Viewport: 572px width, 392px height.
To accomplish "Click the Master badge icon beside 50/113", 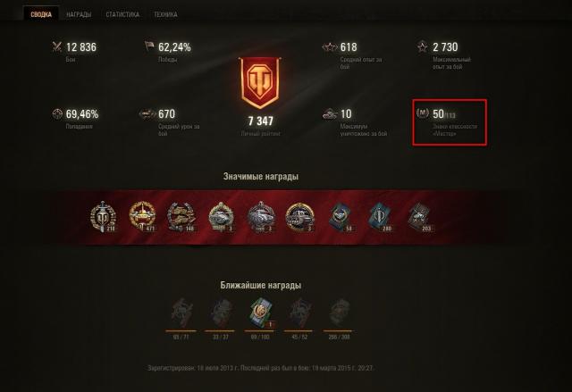I will (x=423, y=113).
